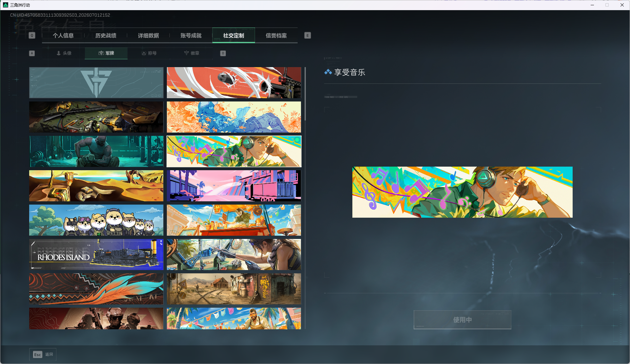Select the exploding bullet dog tag
Image resolution: width=630 pixels, height=364 pixels.
[234, 83]
